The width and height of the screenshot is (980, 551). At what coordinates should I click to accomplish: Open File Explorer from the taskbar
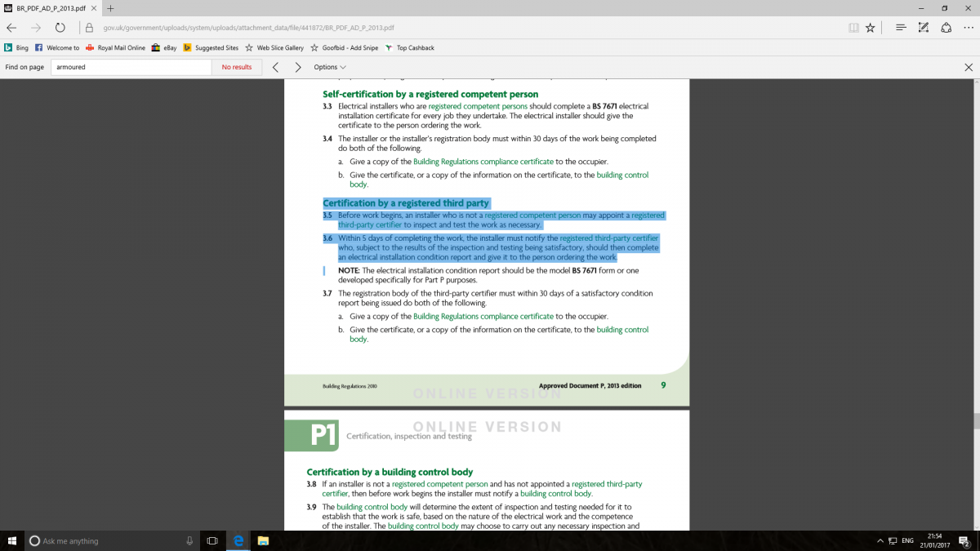(263, 540)
